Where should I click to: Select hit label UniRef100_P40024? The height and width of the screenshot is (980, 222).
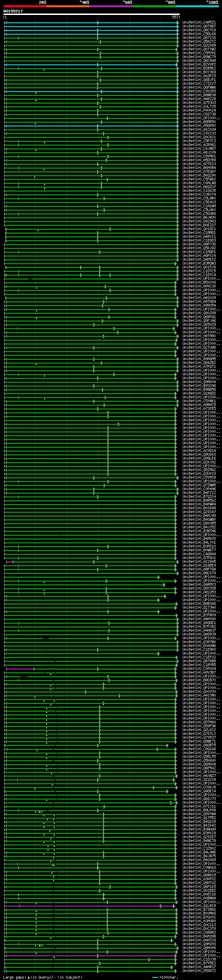click(x=199, y=111)
